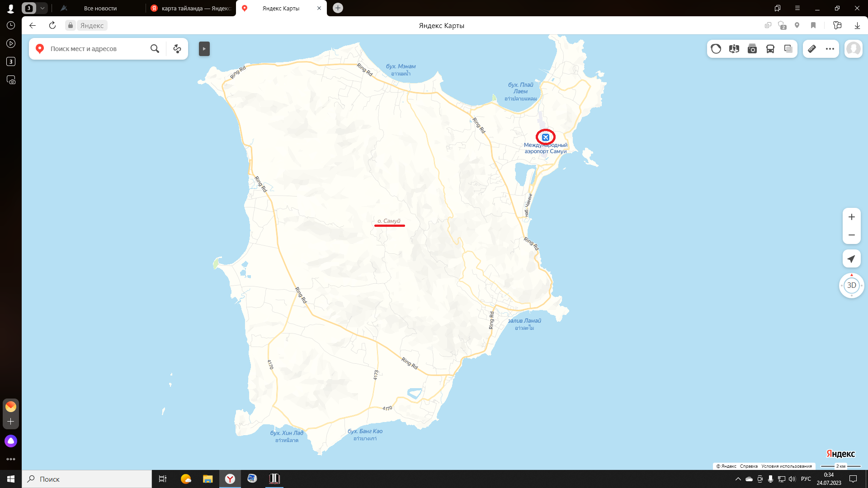Click the Samui airport marker
Image resolution: width=868 pixels, height=488 pixels.
546,137
